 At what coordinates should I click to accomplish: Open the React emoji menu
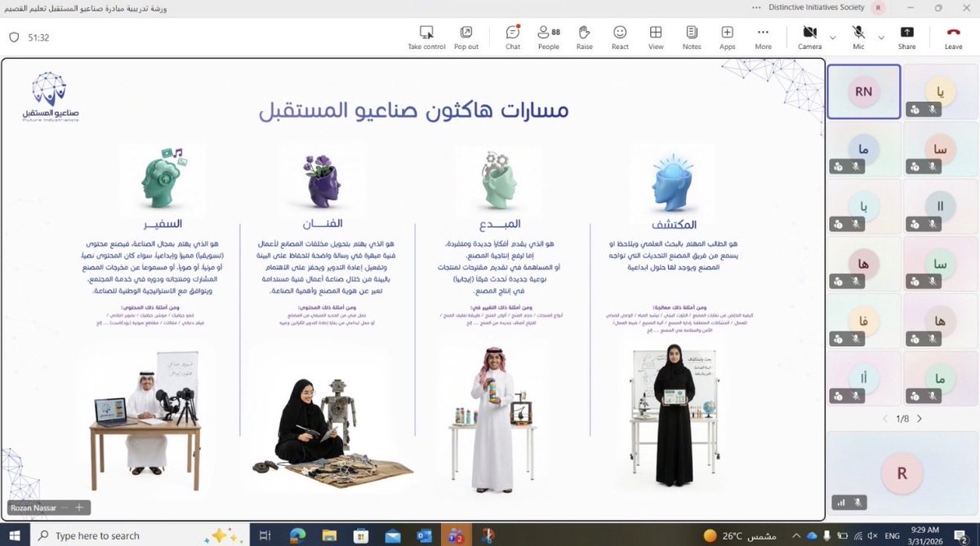(x=620, y=38)
